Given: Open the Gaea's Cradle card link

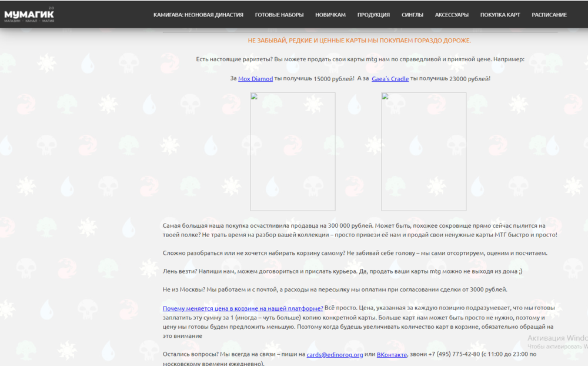Looking at the screenshot, I should [x=390, y=78].
